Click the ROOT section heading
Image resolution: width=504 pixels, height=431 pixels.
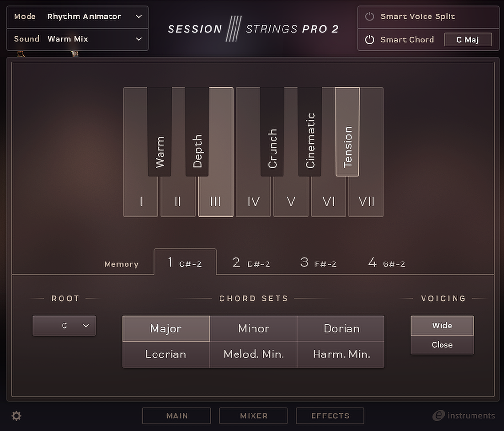[65, 298]
